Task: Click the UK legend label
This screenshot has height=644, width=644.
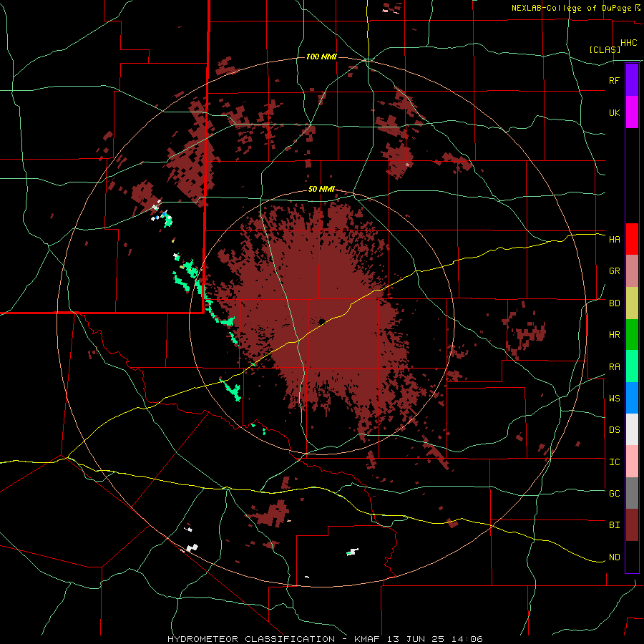Action: [614, 112]
